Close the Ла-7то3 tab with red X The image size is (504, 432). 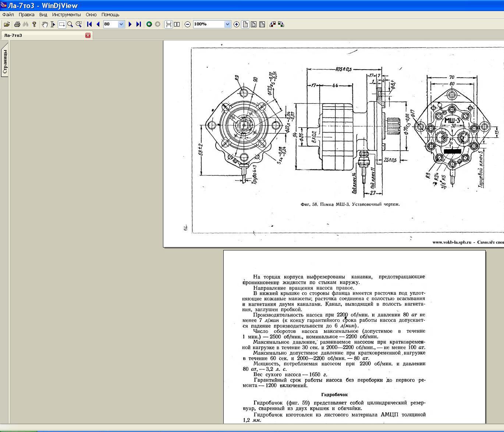[88, 35]
